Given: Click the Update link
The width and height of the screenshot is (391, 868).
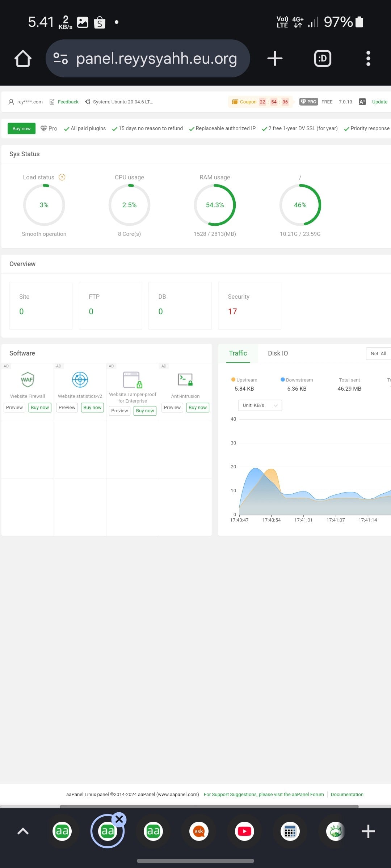Looking at the screenshot, I should pyautogui.click(x=379, y=102).
